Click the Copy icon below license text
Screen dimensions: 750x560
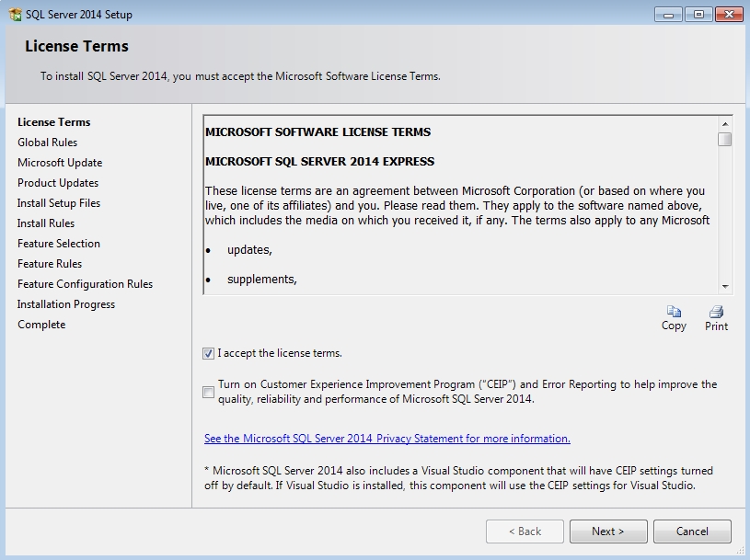[674, 313]
